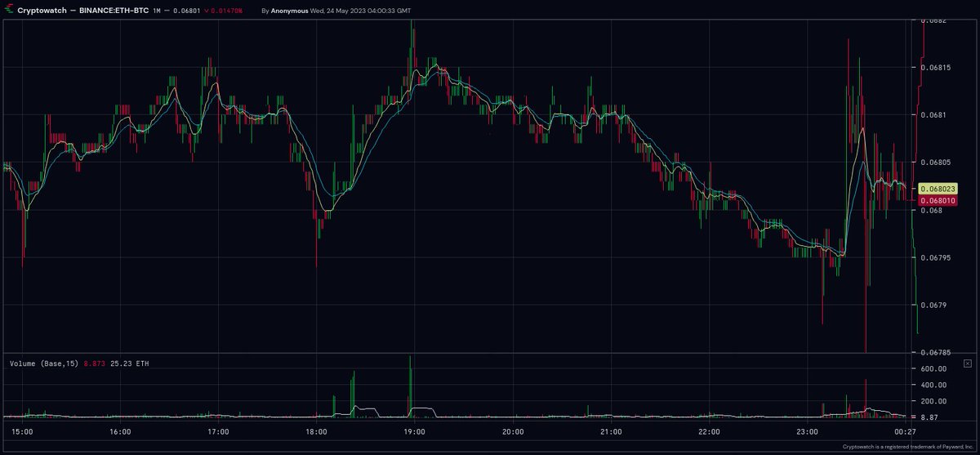Click the 0.0679 price axis label

coord(935,306)
